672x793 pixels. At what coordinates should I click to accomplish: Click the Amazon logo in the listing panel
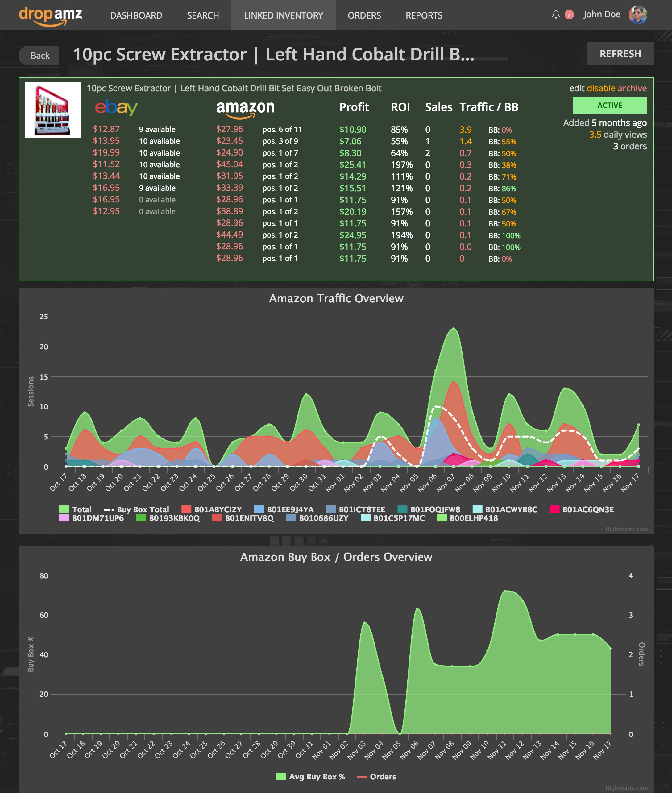245,108
